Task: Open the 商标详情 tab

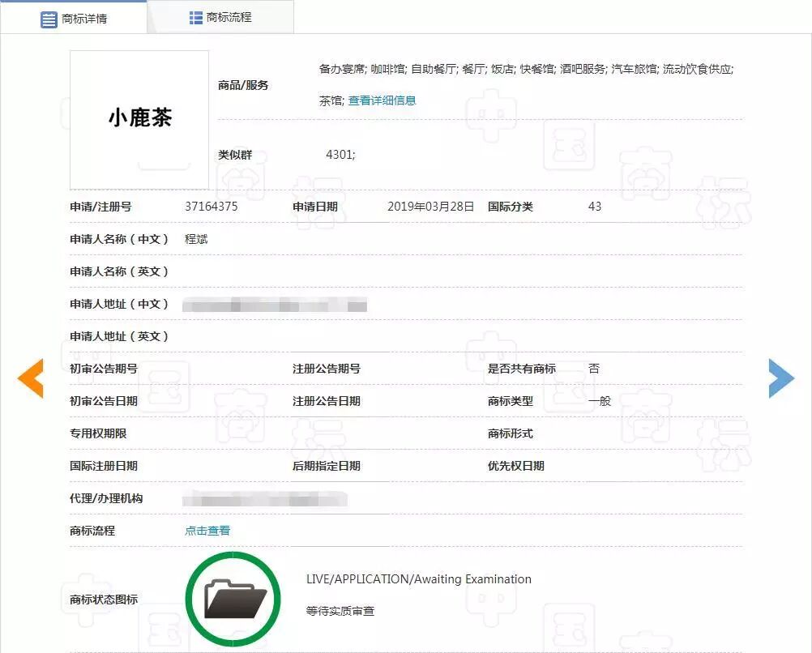Action: pos(74,19)
